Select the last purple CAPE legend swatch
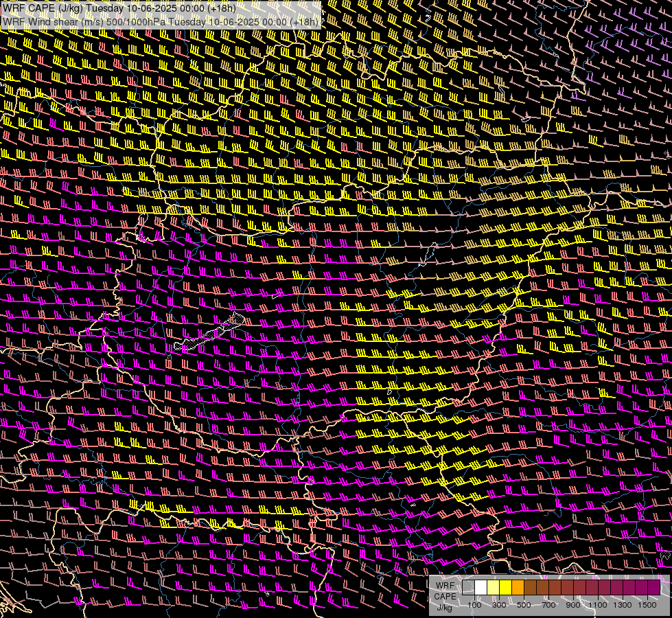 [654, 588]
